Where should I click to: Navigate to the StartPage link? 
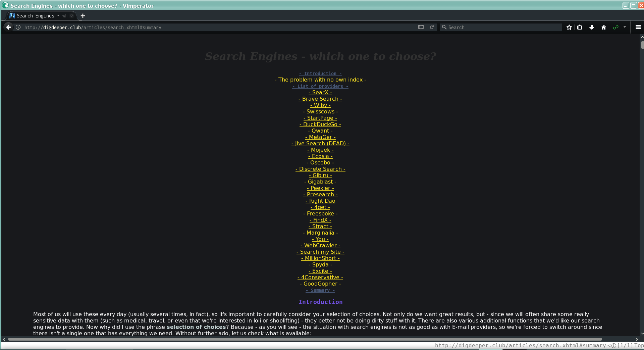pos(320,118)
